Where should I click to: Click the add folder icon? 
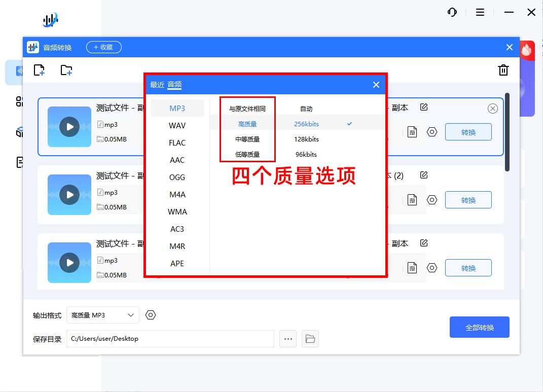click(65, 71)
